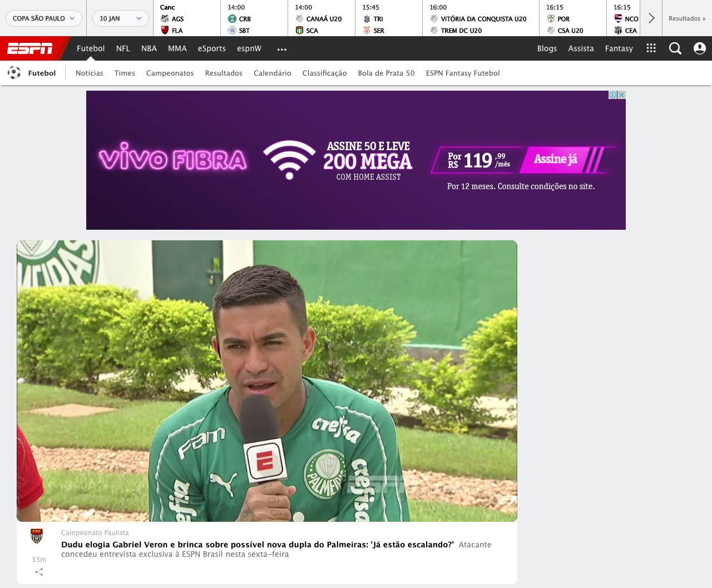This screenshot has height=588, width=712.
Task: Open the Classificação sub-tab
Action: [x=325, y=73]
